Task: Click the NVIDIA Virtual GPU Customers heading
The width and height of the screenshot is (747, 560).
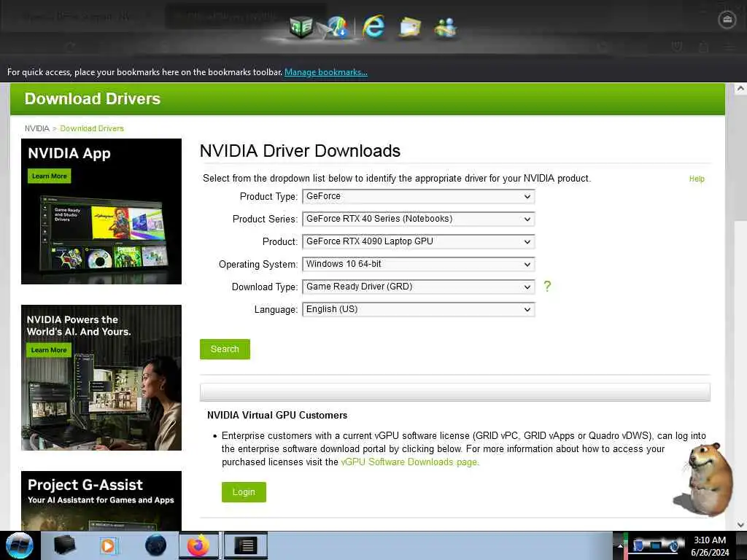Action: (277, 415)
